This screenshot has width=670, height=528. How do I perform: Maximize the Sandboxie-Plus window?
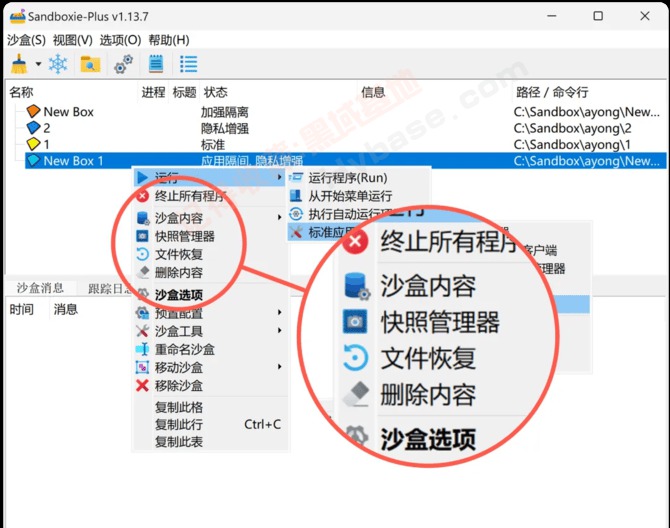pyautogui.click(x=598, y=16)
